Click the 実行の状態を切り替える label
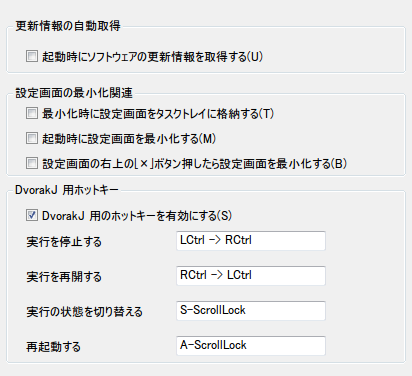Image resolution: width=412 pixels, height=376 pixels. (85, 312)
